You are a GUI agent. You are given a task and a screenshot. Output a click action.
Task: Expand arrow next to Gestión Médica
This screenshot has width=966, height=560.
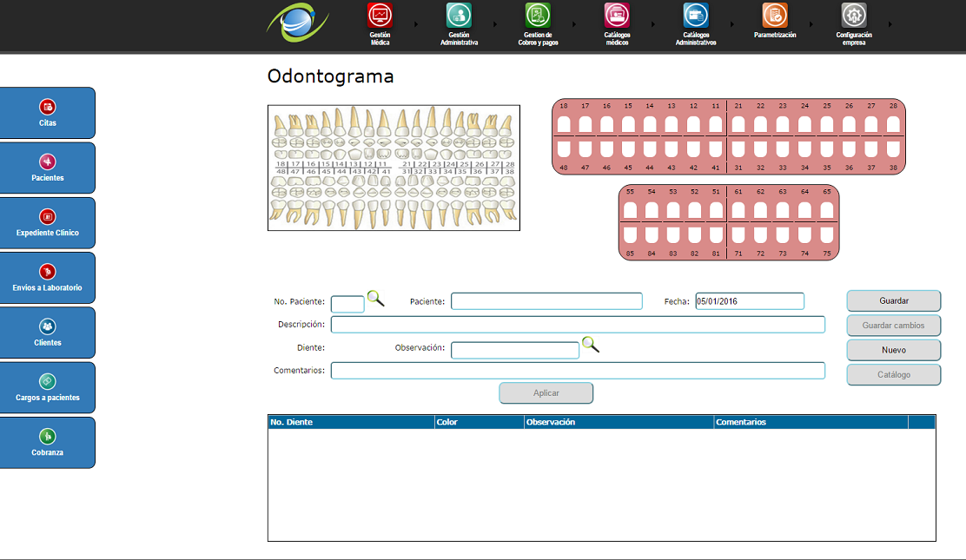click(x=416, y=24)
